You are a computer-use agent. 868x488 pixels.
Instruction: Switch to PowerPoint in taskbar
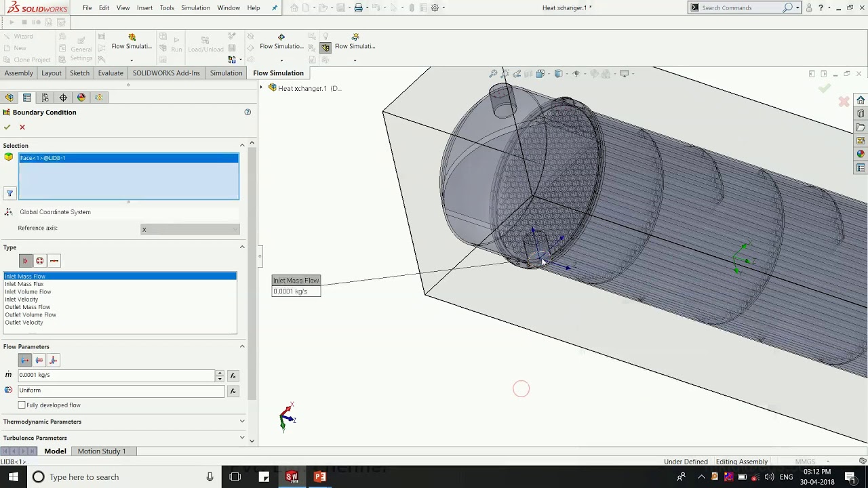[319, 477]
